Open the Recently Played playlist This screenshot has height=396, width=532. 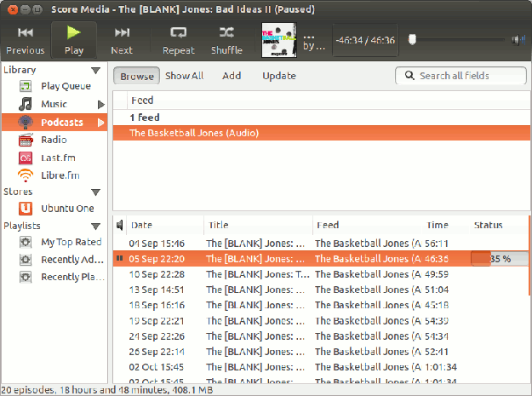(x=54, y=277)
